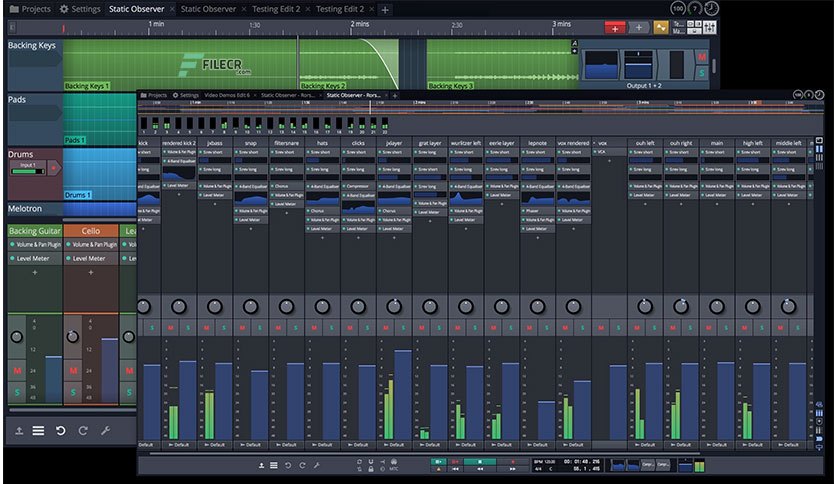The image size is (836, 484).
Task: Select the wurlitzer left channel name
Action: [x=465, y=143]
